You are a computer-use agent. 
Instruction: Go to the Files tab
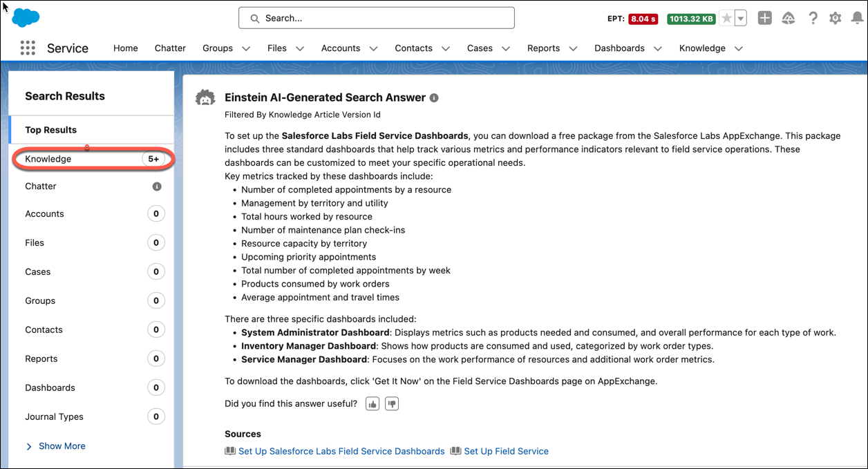(x=277, y=48)
